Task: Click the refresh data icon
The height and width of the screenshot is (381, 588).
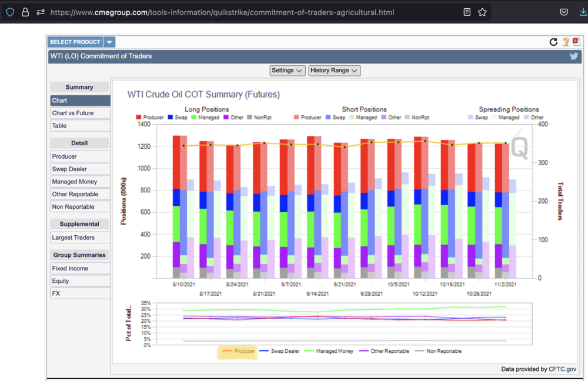Action: pyautogui.click(x=553, y=42)
